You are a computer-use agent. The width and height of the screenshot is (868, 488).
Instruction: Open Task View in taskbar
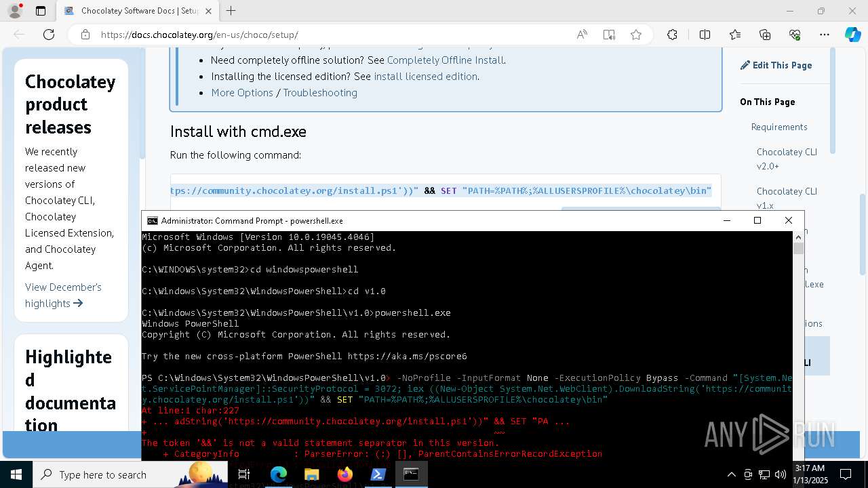point(244,474)
